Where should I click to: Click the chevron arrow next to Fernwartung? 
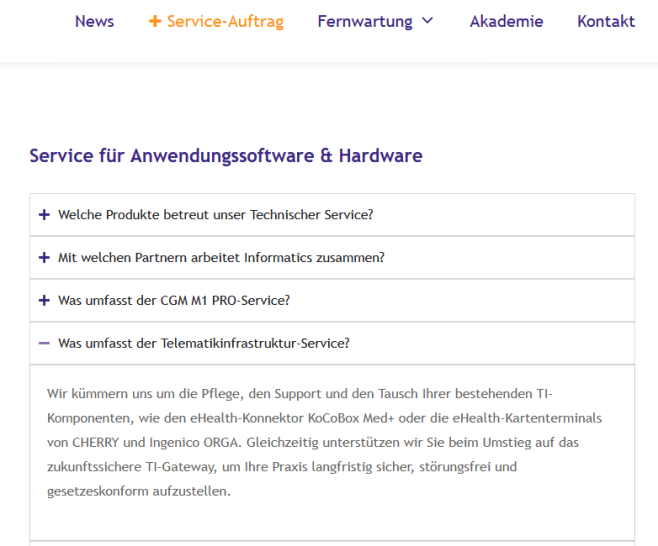pos(428,21)
